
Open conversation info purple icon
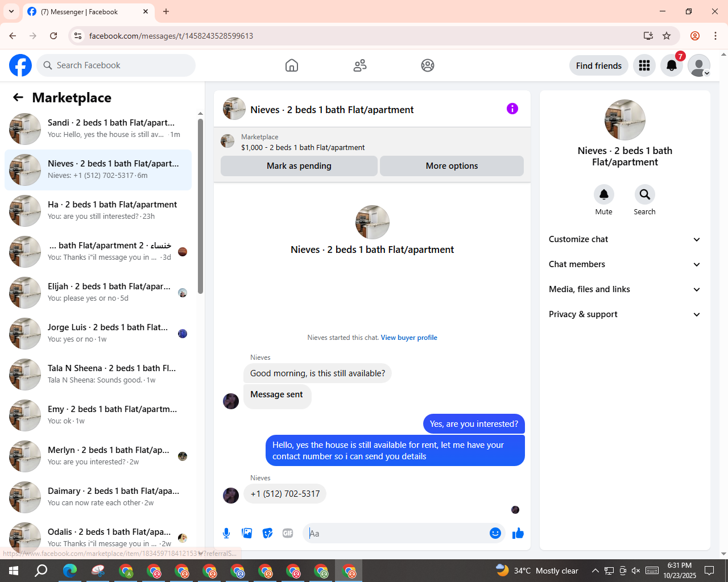point(512,109)
